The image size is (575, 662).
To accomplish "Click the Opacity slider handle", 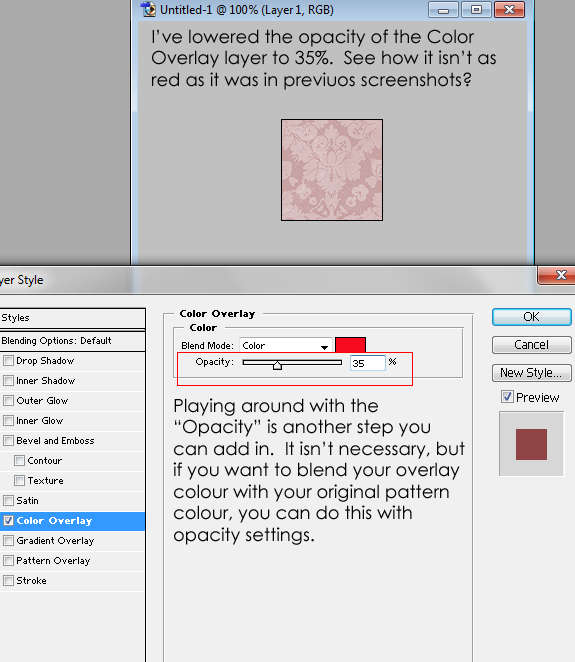I will (x=277, y=365).
